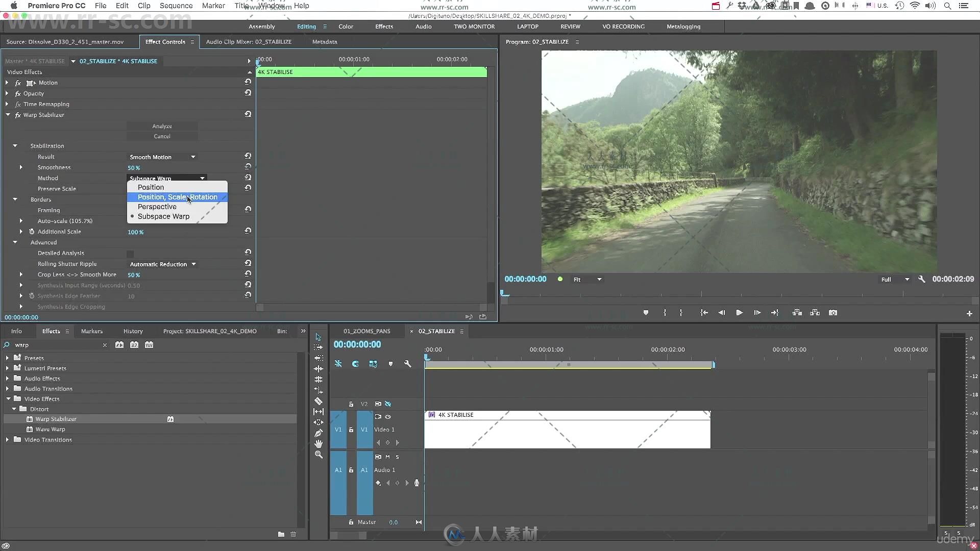Click the Cancel button under Analyze
Viewport: 980px width, 551px height.
tap(162, 136)
